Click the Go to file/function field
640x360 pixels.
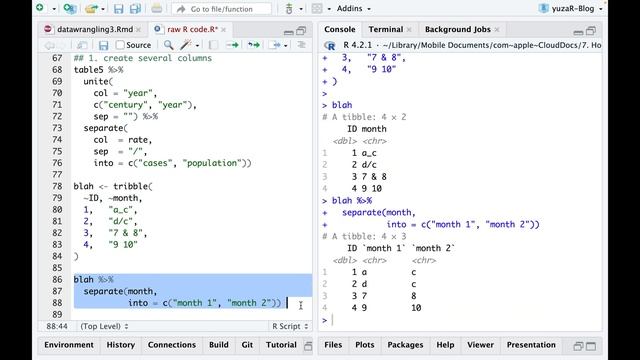(221, 9)
